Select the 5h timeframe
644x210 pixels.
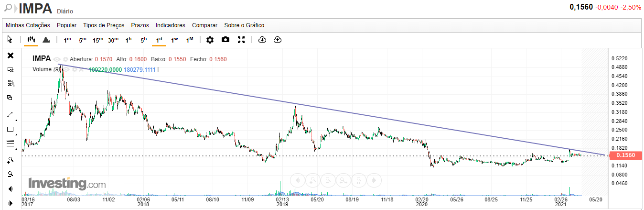pyautogui.click(x=144, y=40)
